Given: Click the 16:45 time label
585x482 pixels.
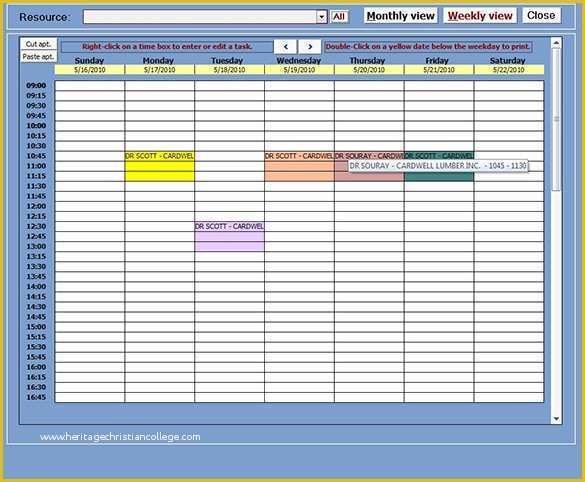Looking at the screenshot, I should click(x=36, y=397).
